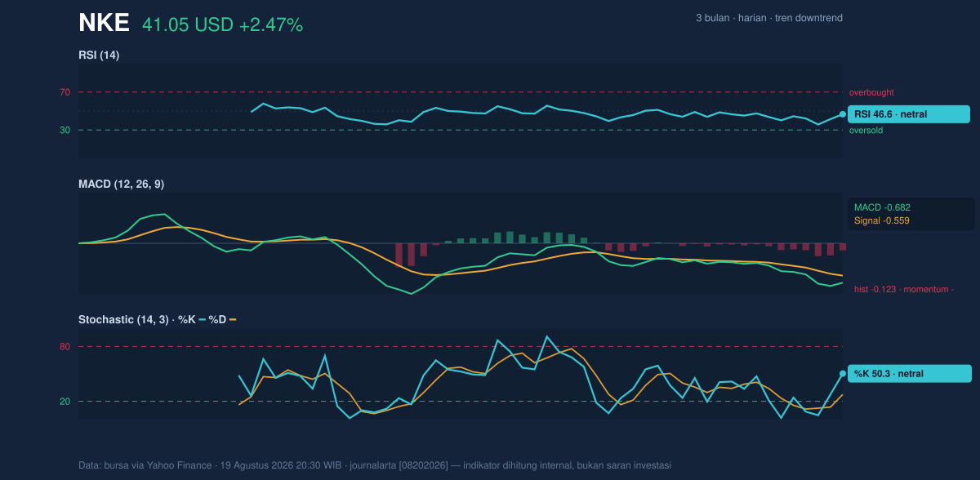Screen dimensions: 980x480
Task: Click the RSI line endpoint dot
Action: (843, 114)
